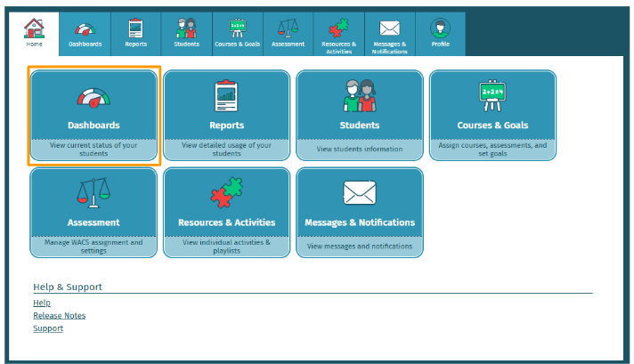Open the Reports tab label in top navigation
The height and width of the screenshot is (364, 634).
[135, 44]
